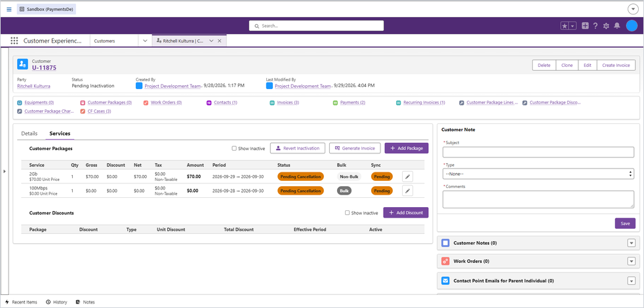Image resolution: width=644 pixels, height=308 pixels.
Task: Click the favorites star icon
Action: (565, 26)
